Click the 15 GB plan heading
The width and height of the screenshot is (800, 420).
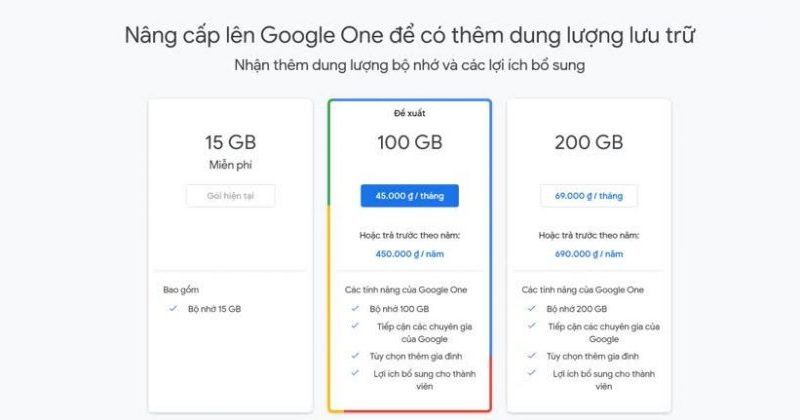pos(230,142)
